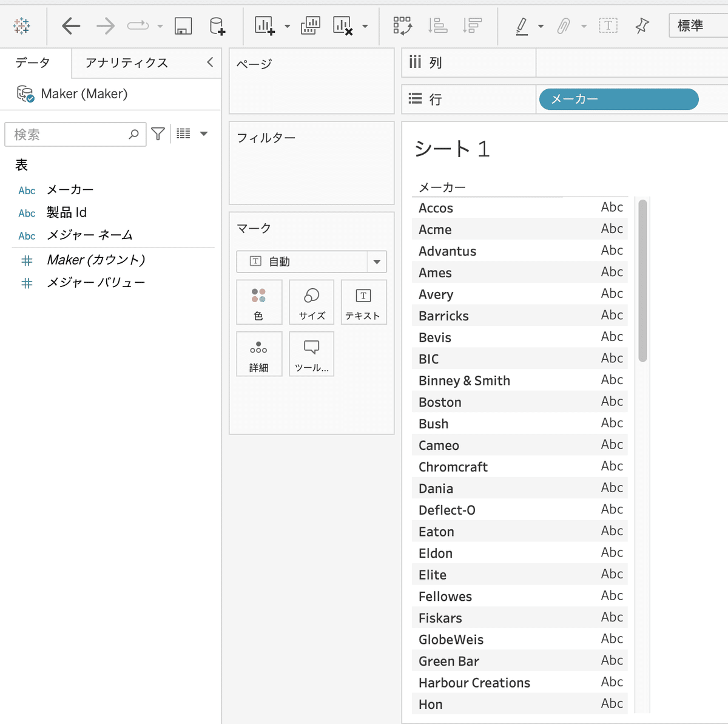Viewport: 728px width, 724px height.
Task: Select the Green Bar row
Action: click(519, 661)
